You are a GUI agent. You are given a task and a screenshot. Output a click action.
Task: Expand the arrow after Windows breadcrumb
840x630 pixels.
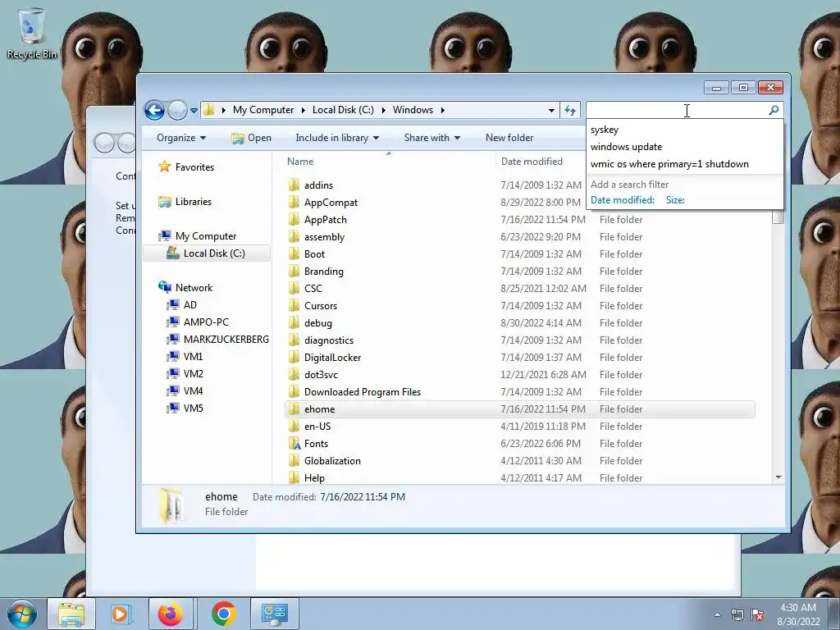pyautogui.click(x=443, y=111)
